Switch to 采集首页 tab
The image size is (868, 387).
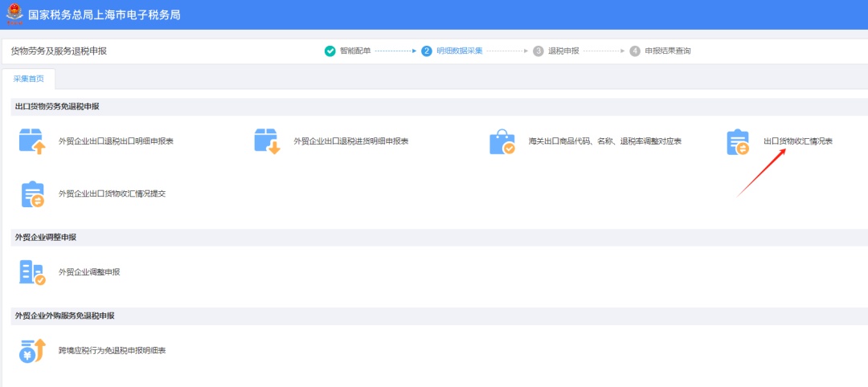tap(29, 79)
